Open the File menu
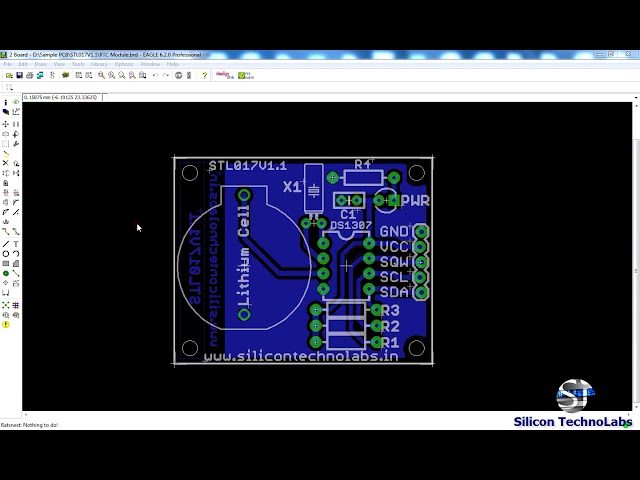The image size is (640, 480). point(8,64)
